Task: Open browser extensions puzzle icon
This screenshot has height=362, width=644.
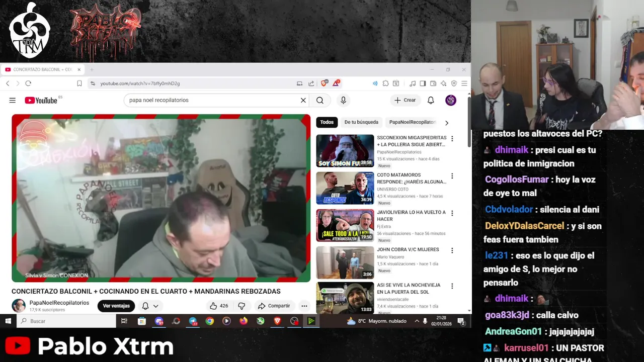Action: click(x=385, y=83)
